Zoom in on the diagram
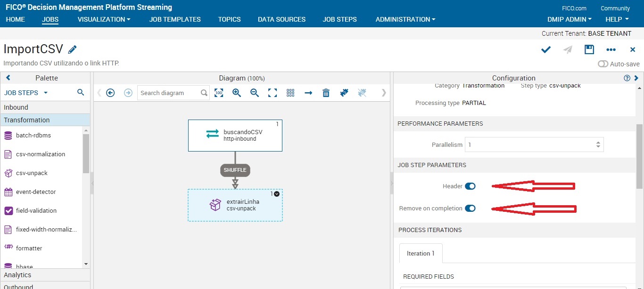644x289 pixels. point(237,93)
